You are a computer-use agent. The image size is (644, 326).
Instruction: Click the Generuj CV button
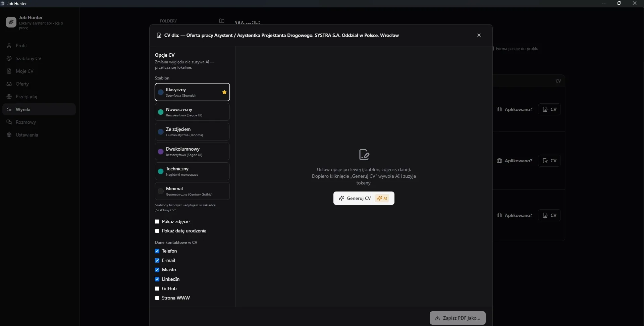click(364, 198)
